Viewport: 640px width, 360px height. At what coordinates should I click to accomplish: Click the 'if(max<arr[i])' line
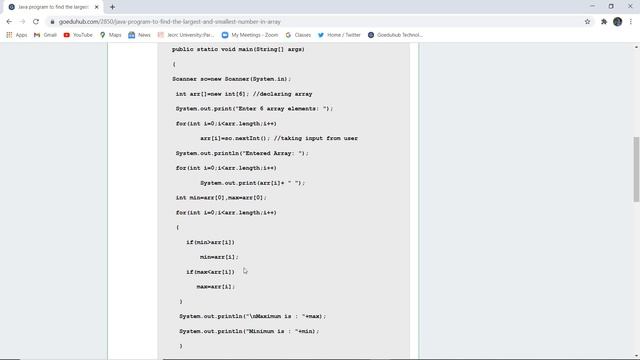click(210, 272)
